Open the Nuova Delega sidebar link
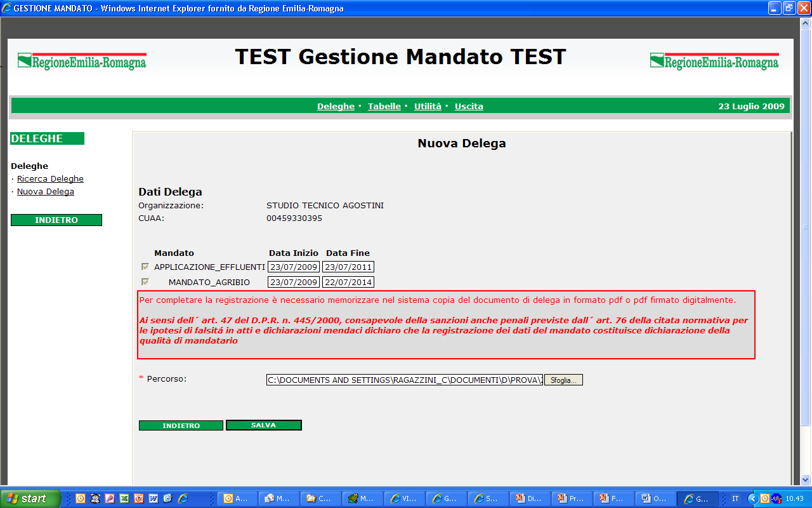The height and width of the screenshot is (508, 812). click(x=46, y=192)
